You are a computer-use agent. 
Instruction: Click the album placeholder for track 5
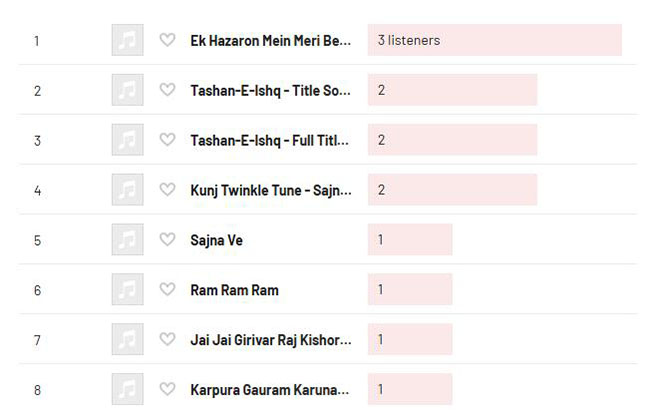tap(128, 239)
